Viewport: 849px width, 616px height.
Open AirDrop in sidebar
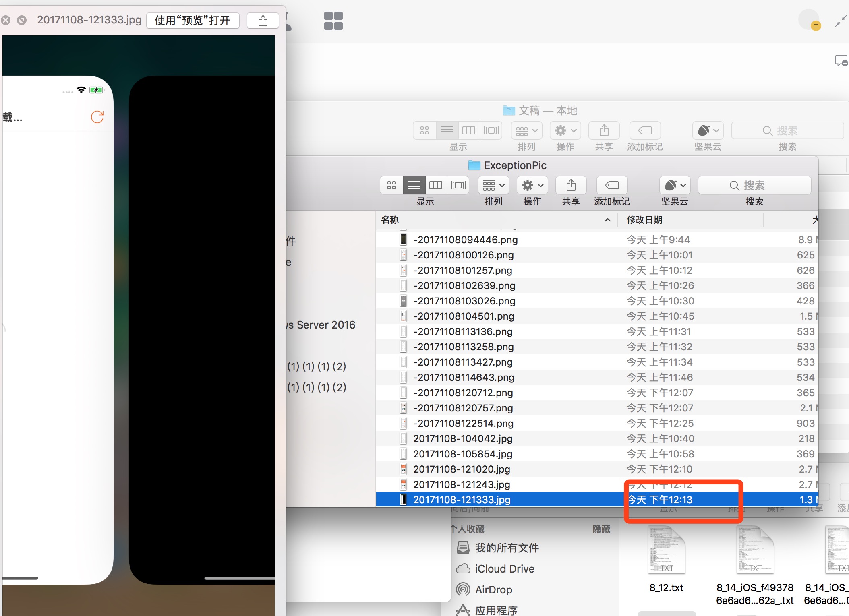[493, 589]
